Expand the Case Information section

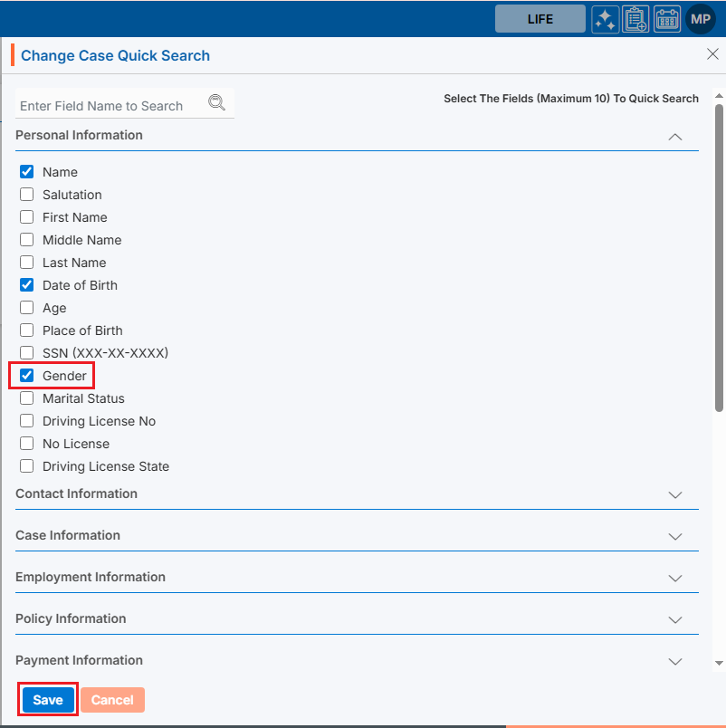click(674, 537)
